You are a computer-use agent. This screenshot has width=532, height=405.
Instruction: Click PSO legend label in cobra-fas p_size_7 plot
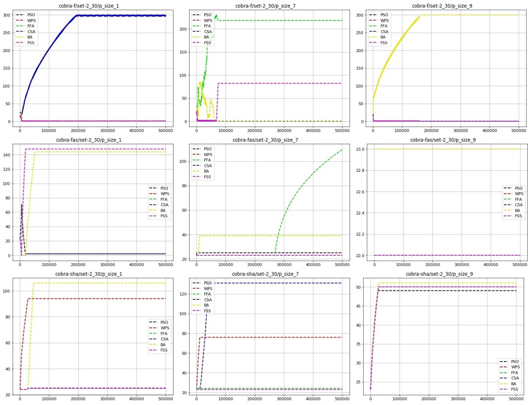click(x=208, y=149)
